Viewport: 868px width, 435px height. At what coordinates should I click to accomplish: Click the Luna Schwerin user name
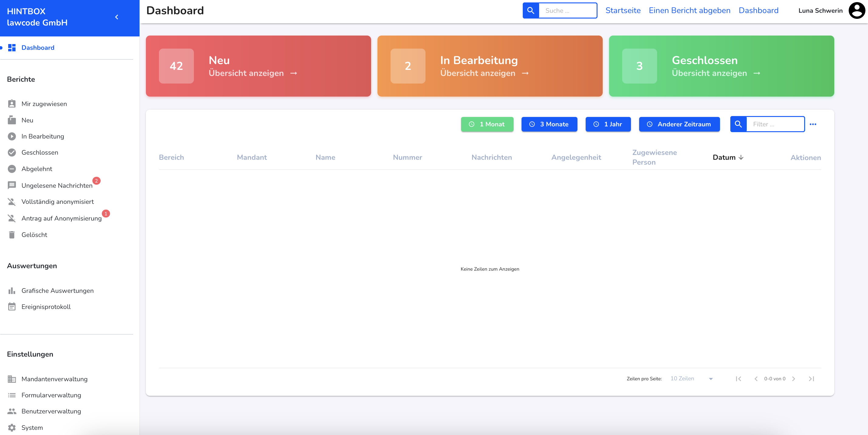820,10
